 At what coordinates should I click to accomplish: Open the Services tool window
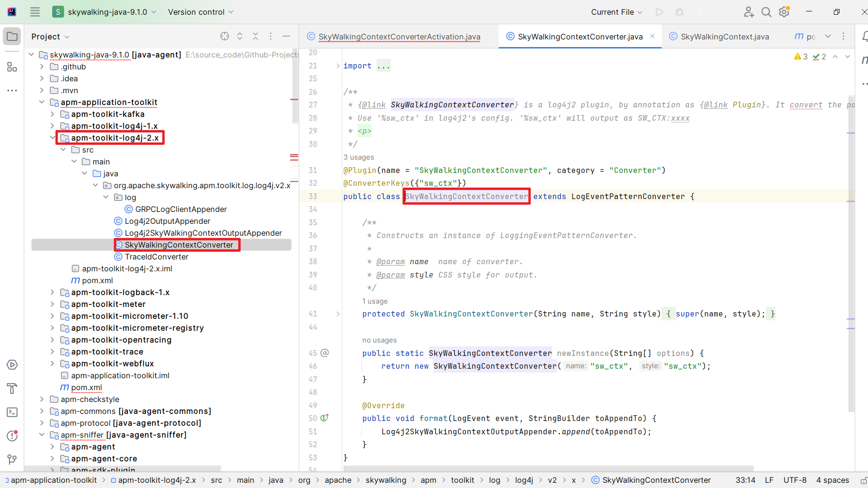pos(12,365)
